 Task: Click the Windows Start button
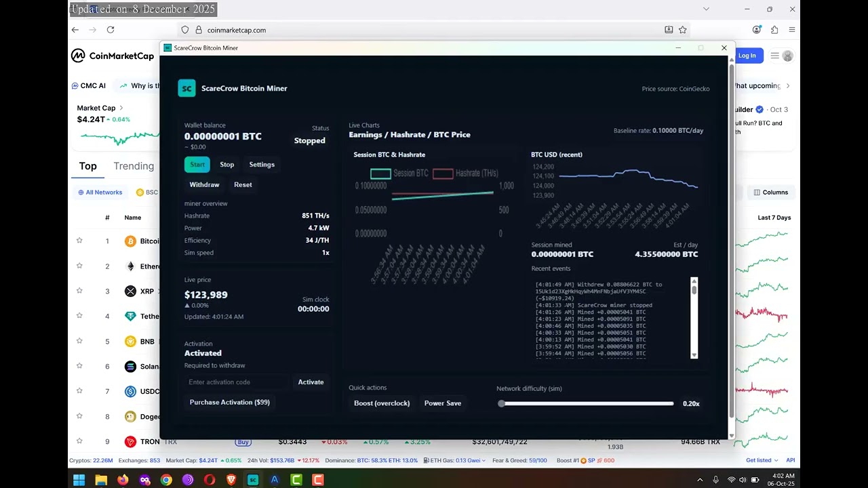(79, 480)
